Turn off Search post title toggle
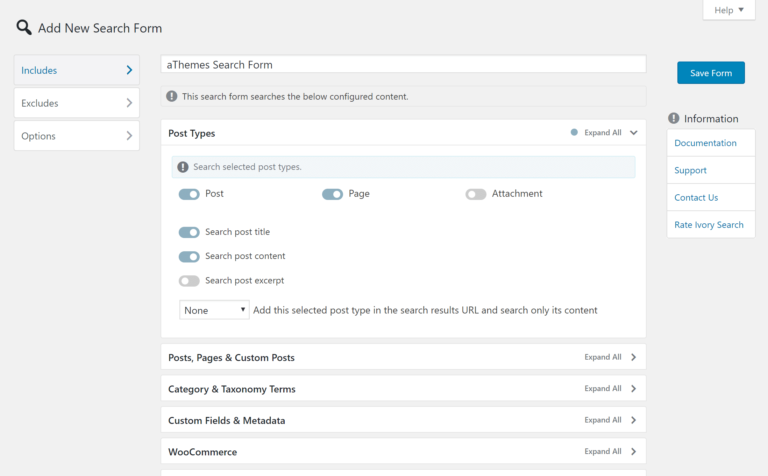 click(x=189, y=232)
